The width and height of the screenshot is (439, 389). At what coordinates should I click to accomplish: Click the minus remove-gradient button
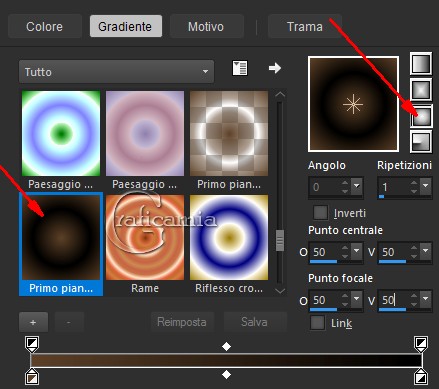click(69, 322)
